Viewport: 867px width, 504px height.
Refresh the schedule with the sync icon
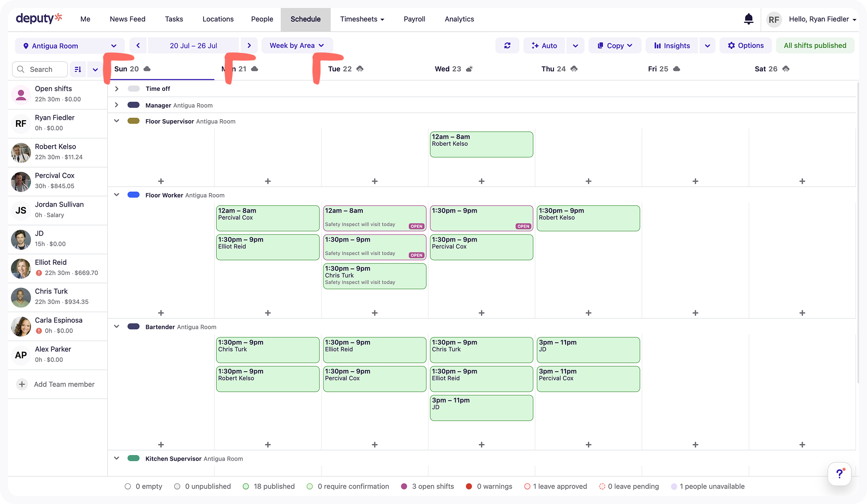tap(507, 45)
